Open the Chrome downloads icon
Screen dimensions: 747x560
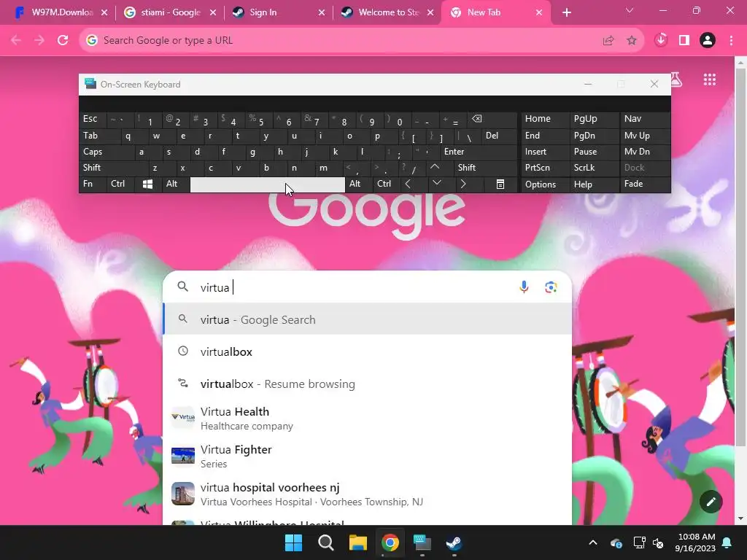pos(661,40)
